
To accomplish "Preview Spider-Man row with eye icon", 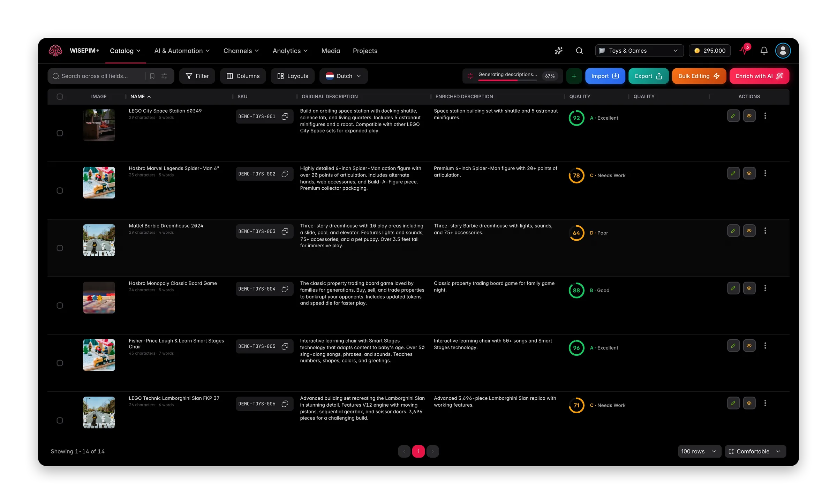I will [749, 173].
